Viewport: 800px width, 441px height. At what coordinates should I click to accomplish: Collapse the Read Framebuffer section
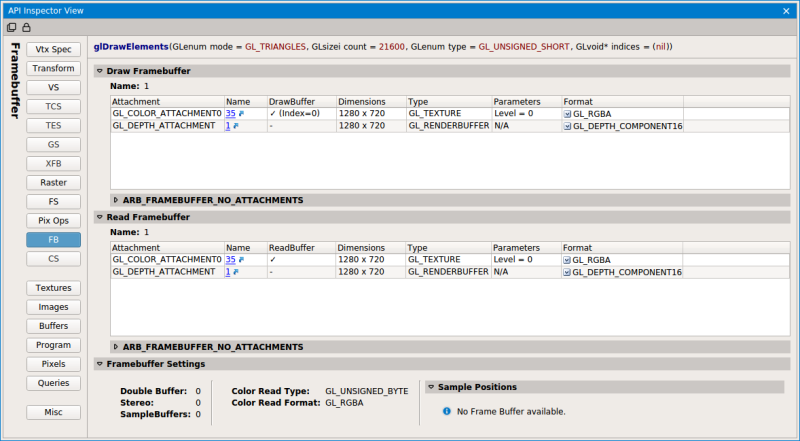[99, 217]
